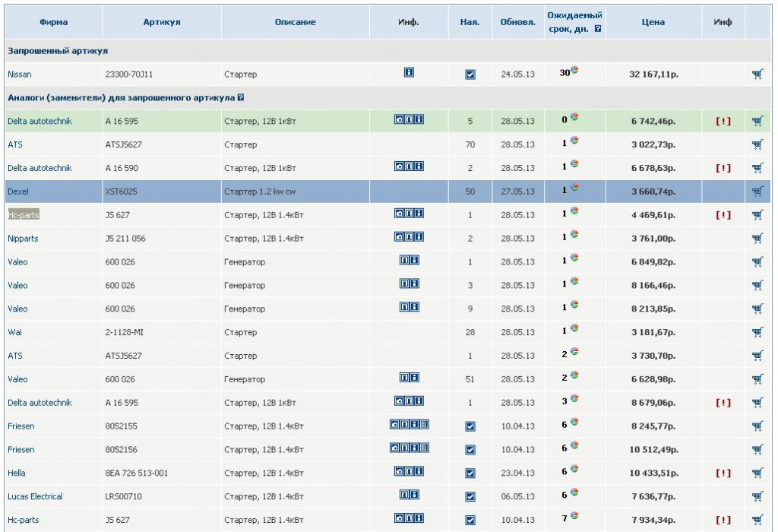Open camera photo icon for Friesen 8052155

394,424
